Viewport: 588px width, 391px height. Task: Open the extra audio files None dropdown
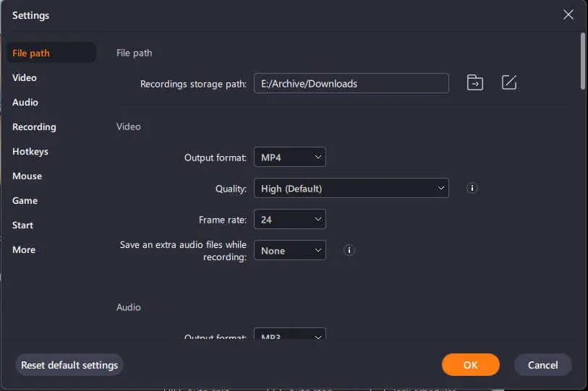click(290, 250)
